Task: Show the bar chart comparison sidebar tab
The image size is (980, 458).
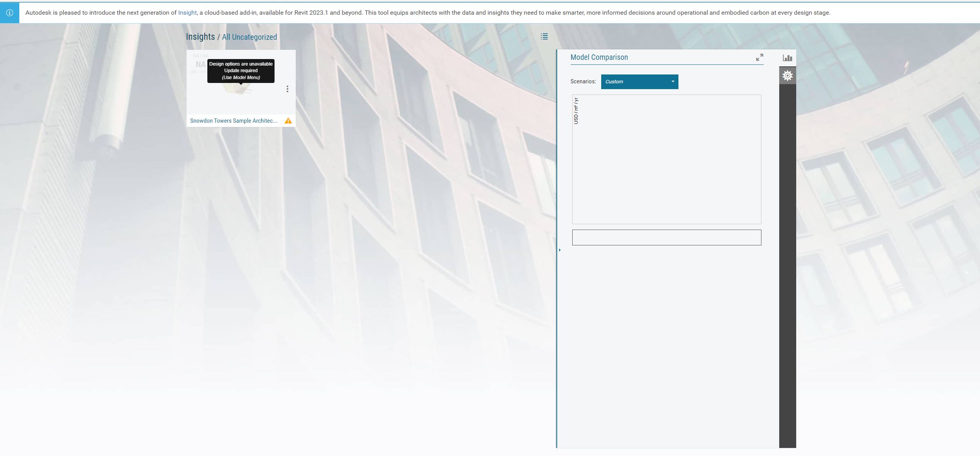Action: coord(787,58)
